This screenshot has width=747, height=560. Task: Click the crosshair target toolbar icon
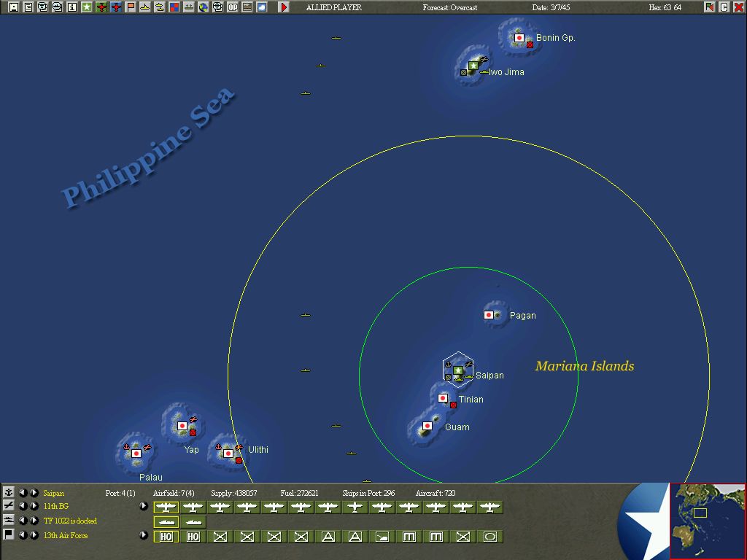tap(217, 7)
